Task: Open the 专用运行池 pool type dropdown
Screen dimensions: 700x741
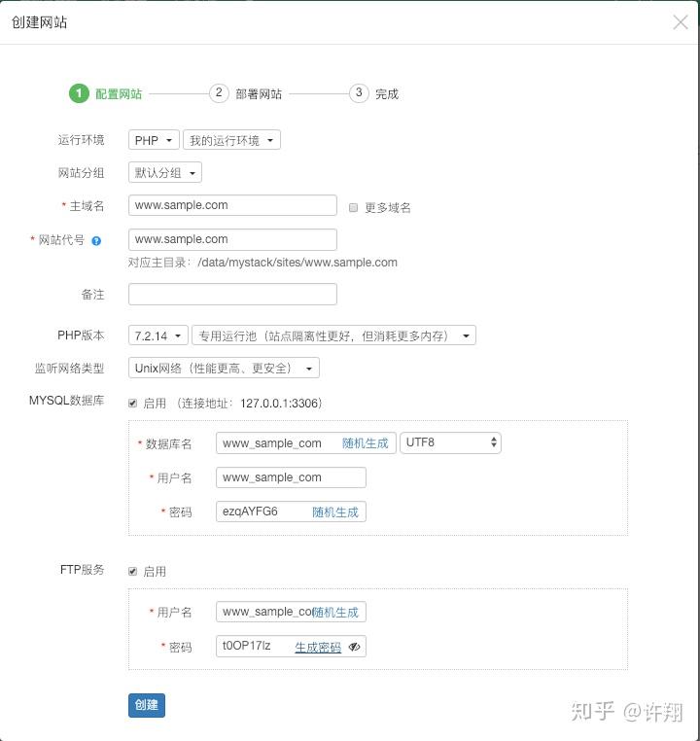Action: pyautogui.click(x=333, y=335)
